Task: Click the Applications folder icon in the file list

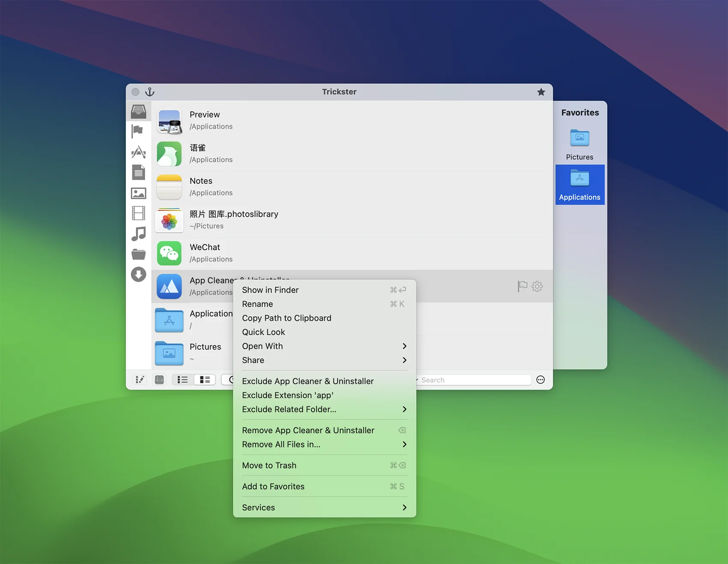Action: pos(169,320)
